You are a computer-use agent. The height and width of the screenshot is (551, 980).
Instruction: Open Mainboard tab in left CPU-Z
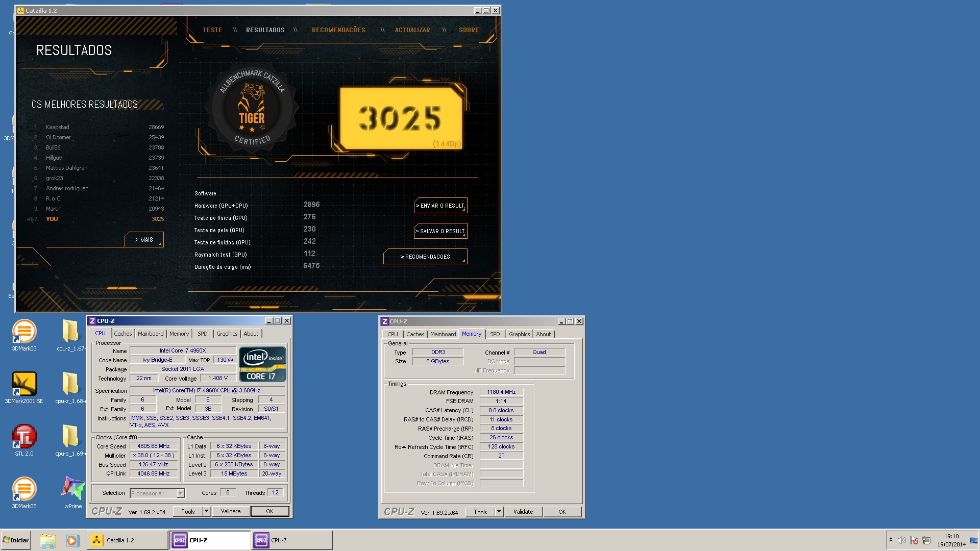[151, 334]
